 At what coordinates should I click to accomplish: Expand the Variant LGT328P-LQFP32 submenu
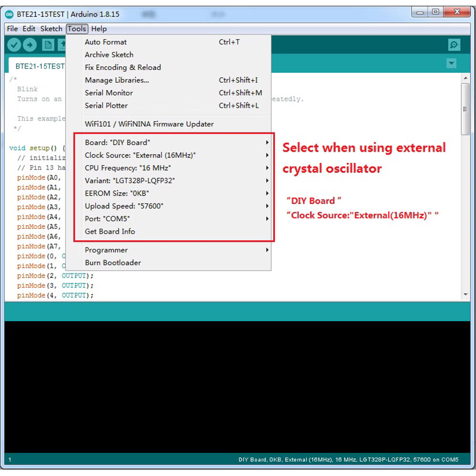point(169,181)
